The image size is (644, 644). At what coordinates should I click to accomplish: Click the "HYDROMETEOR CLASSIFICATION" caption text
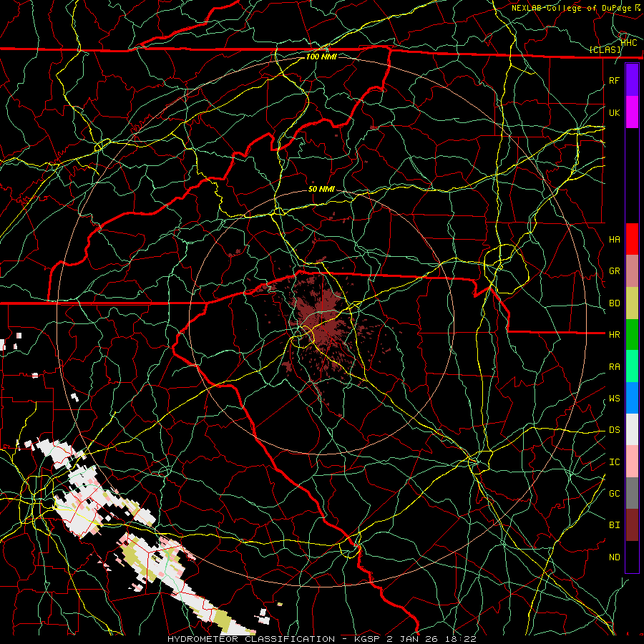coord(251,639)
